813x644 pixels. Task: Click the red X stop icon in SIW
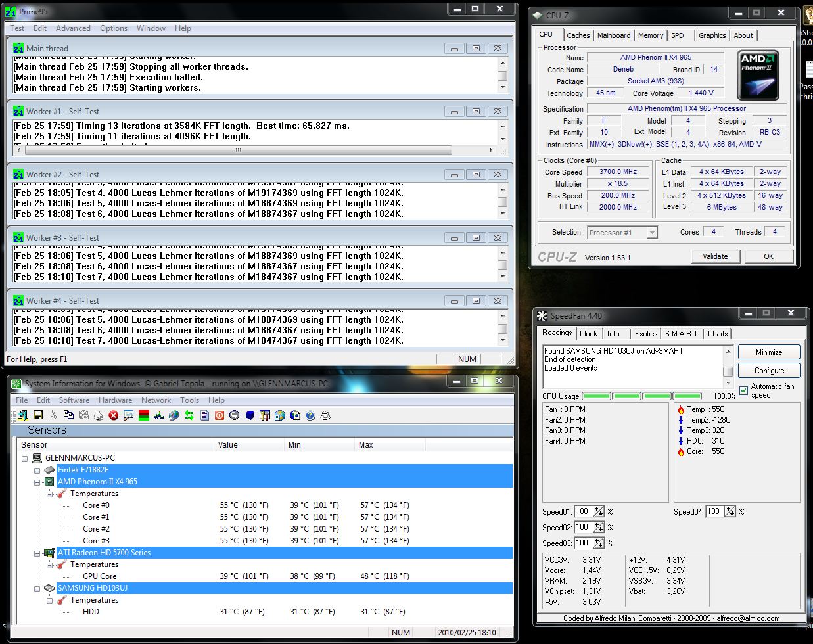tap(114, 415)
